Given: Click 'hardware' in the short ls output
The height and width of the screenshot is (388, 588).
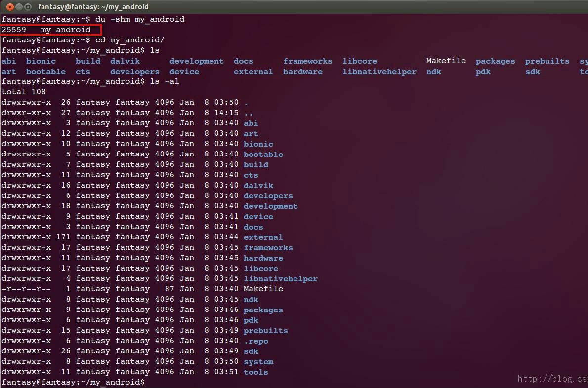Looking at the screenshot, I should pyautogui.click(x=302, y=72).
